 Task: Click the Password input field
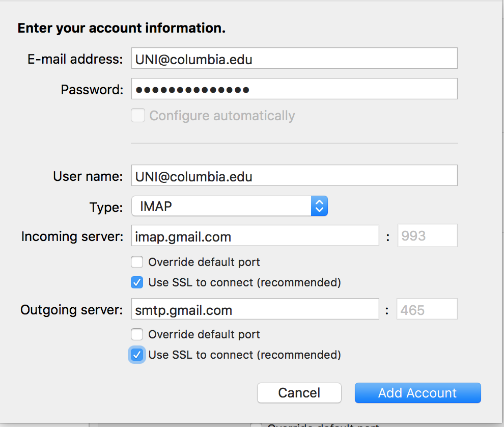point(294,89)
